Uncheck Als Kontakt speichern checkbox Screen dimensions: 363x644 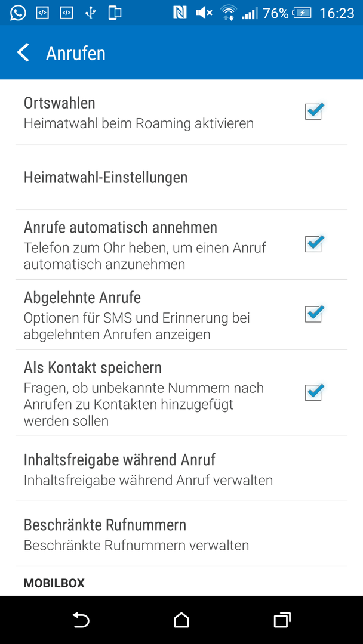[x=314, y=392]
